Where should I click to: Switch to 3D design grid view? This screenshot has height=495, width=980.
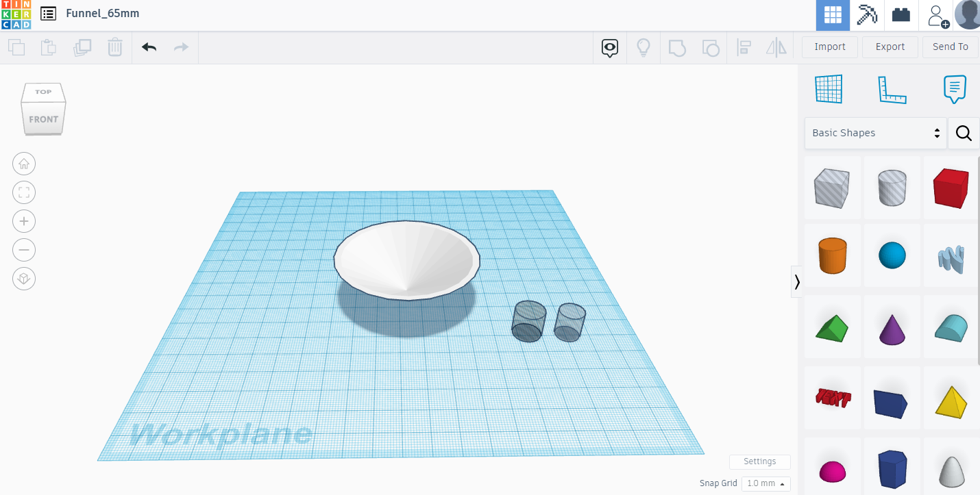833,15
